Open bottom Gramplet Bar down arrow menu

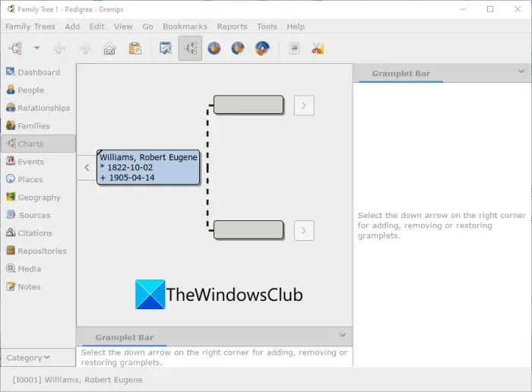click(343, 335)
